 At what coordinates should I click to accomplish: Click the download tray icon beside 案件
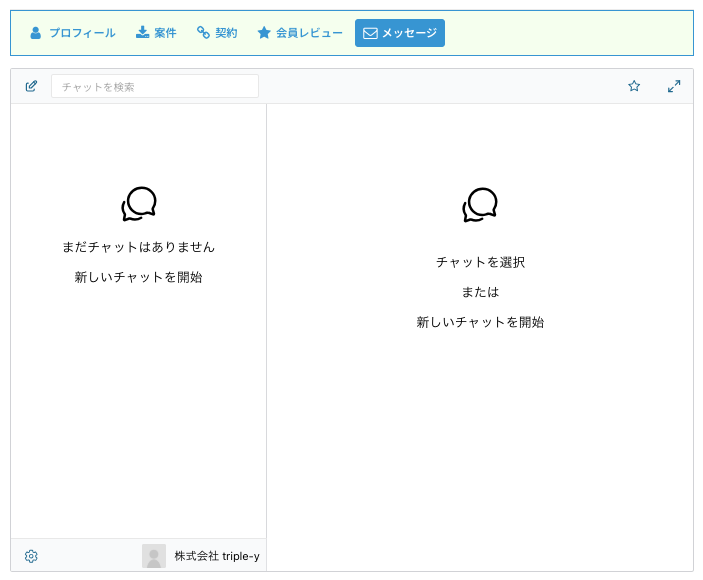click(x=142, y=33)
